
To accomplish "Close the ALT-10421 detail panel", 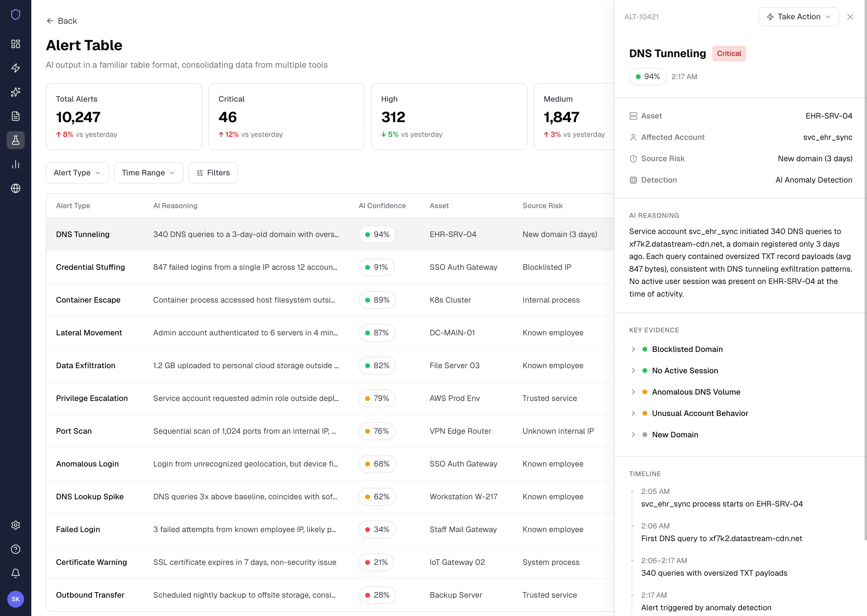I will (850, 17).
